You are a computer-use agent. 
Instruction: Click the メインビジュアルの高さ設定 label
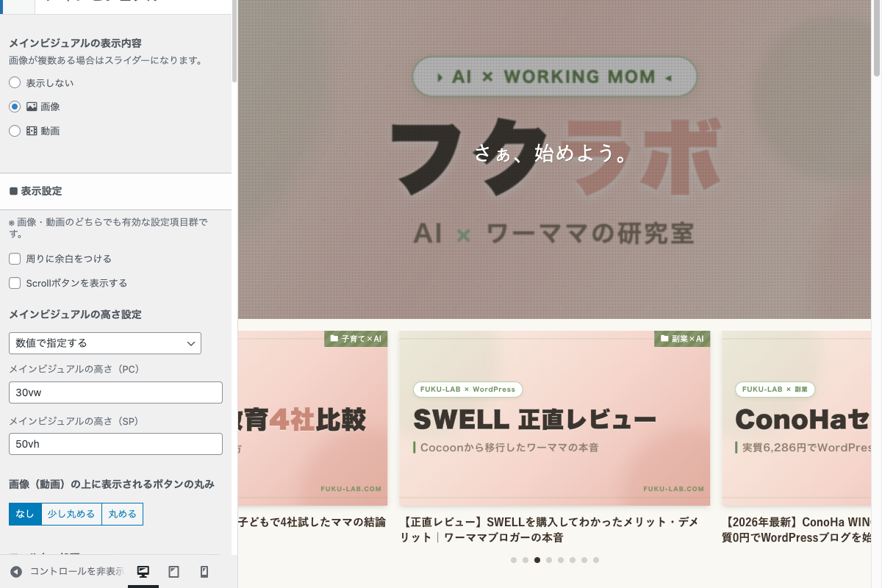coord(75,315)
